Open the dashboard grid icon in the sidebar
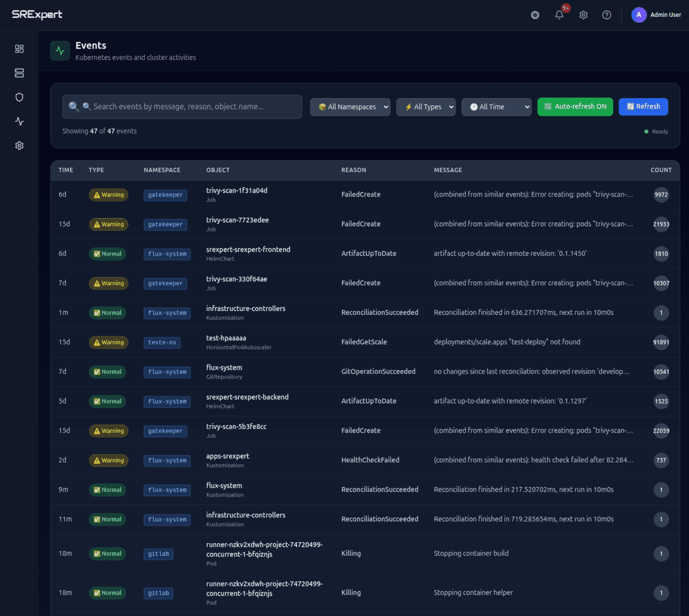Viewport: 689px width, 616px height. tap(19, 49)
